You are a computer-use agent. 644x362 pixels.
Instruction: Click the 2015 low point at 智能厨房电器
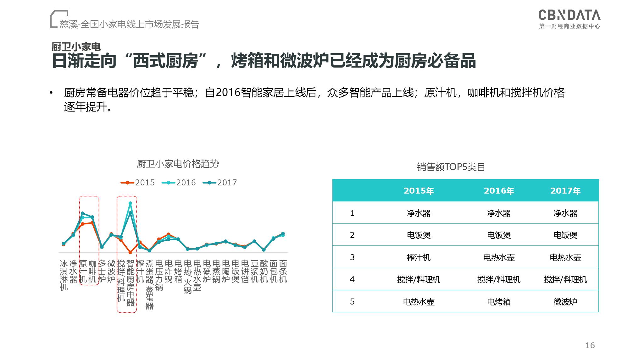tap(130, 252)
